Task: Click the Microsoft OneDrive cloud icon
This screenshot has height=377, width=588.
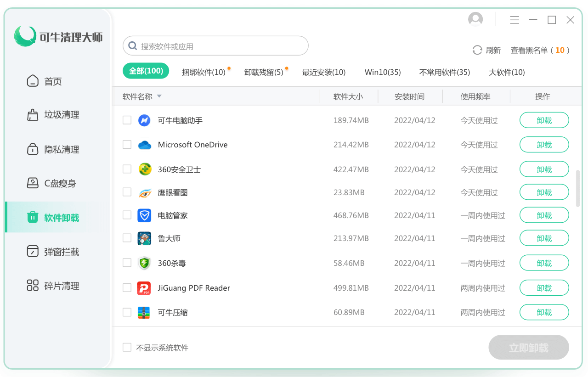Action: (x=144, y=145)
